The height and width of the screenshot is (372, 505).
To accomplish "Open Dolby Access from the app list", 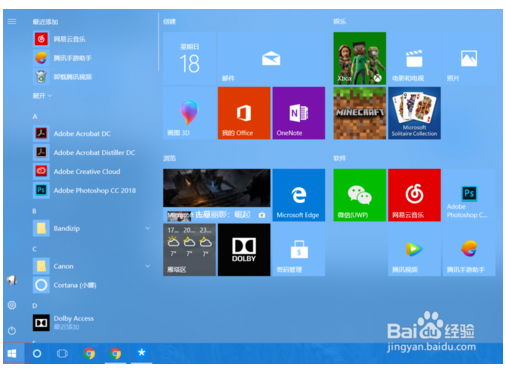I will point(92,323).
